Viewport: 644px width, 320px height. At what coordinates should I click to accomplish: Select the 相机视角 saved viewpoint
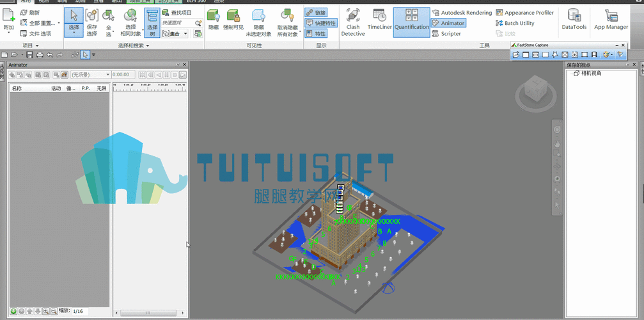pyautogui.click(x=591, y=74)
